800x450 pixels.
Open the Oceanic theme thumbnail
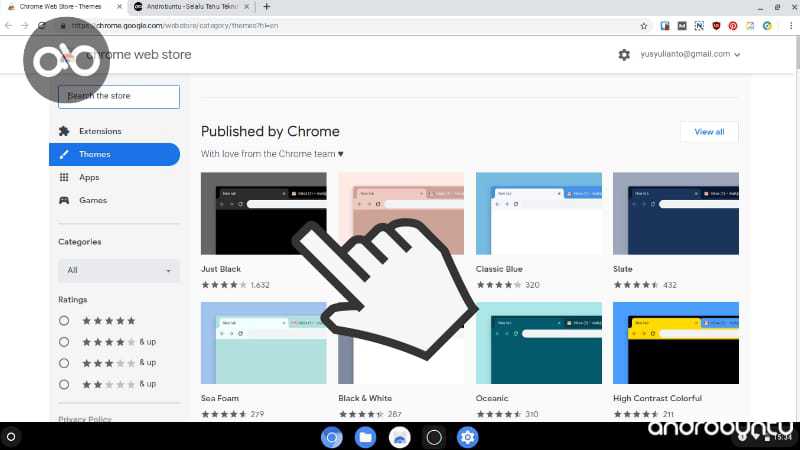(x=539, y=343)
